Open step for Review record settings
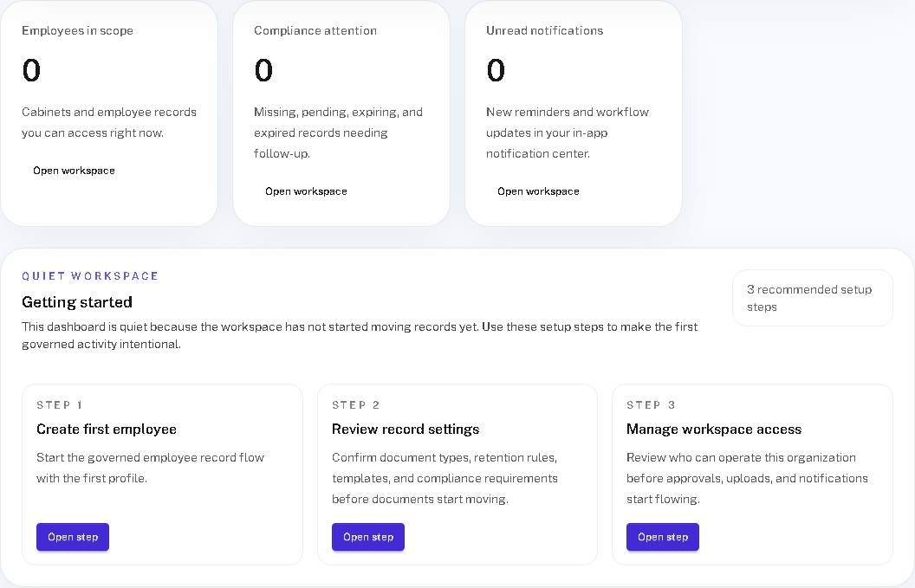The height and width of the screenshot is (588, 915). click(367, 537)
